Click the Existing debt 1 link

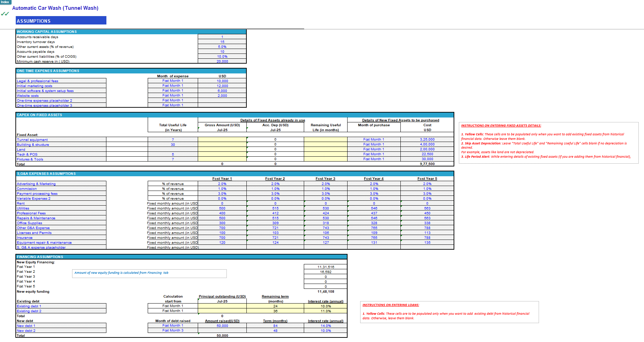point(29,306)
